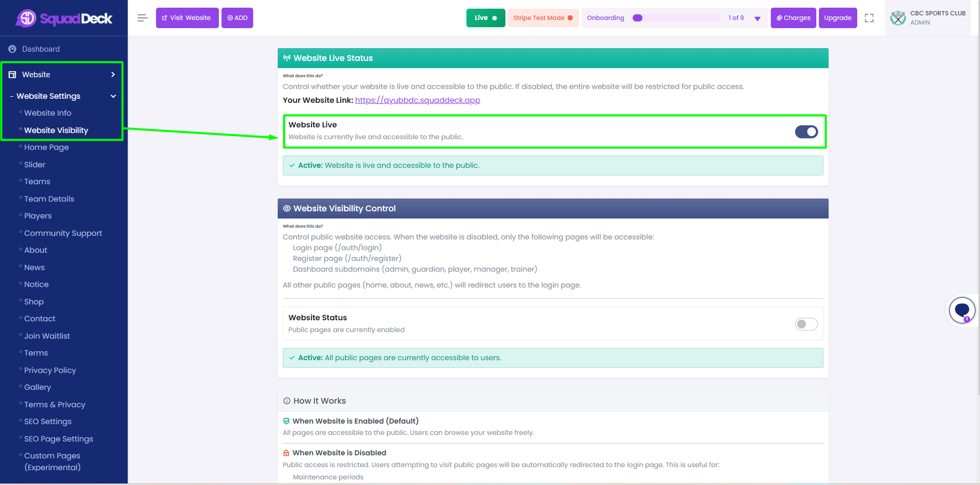Click the SquadDeck logo

(x=63, y=18)
